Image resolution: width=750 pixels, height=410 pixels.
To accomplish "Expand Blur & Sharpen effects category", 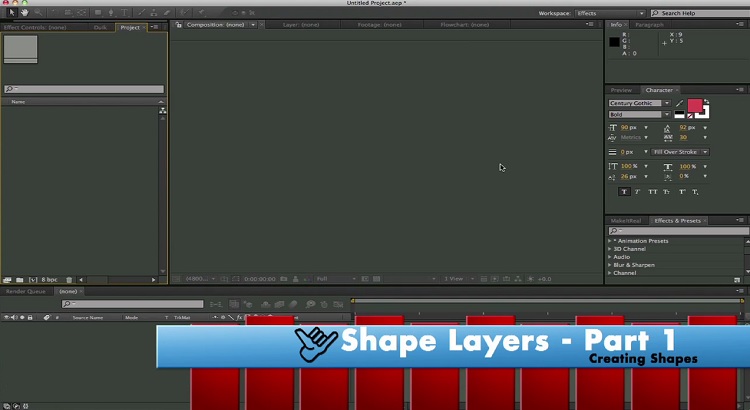I will point(610,265).
